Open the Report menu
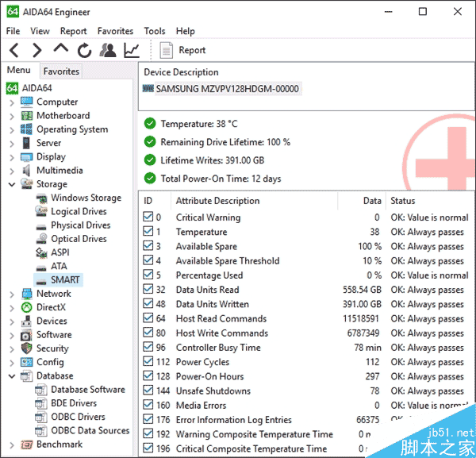The image size is (476, 458). tap(73, 31)
